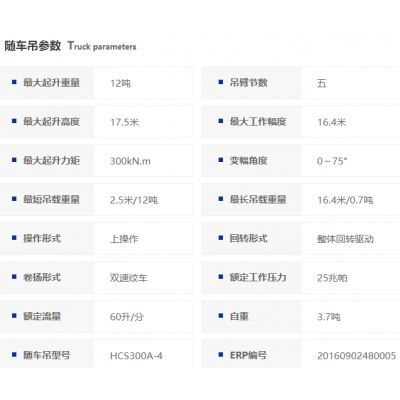
Task: Select the ERP number 20160902480005
Action: 356,356
